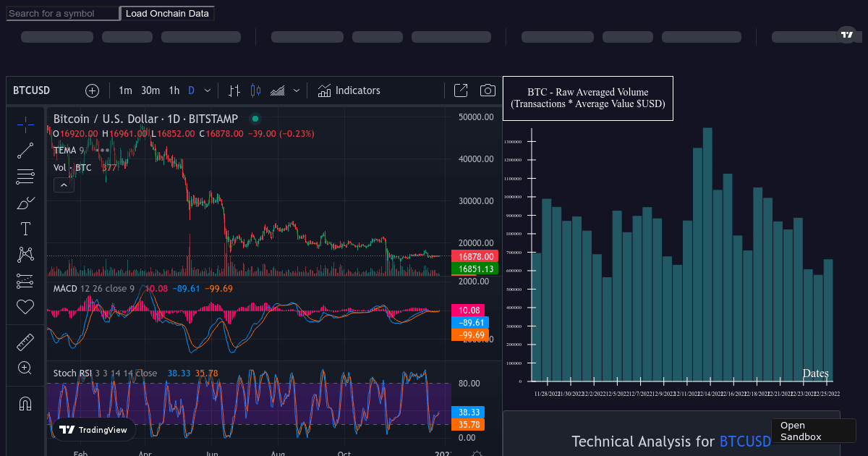Enable the area chart style

point(277,90)
